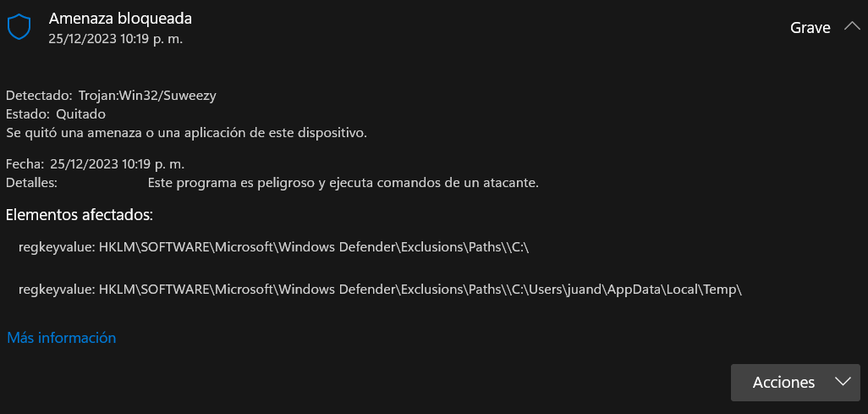Select the Trojan:Win32/Suweezy threat name
The height and width of the screenshot is (414, 868).
pos(147,96)
